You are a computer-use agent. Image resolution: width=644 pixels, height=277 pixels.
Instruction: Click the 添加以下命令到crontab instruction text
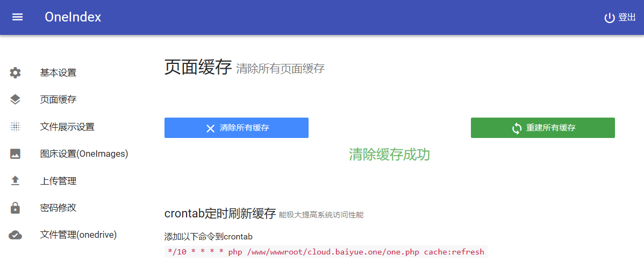[x=208, y=237]
